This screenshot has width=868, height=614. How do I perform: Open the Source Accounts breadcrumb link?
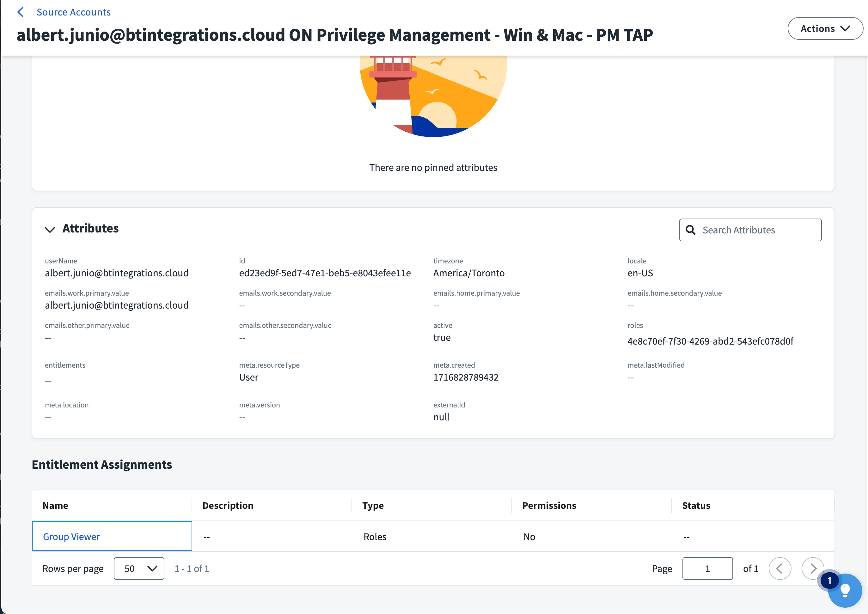click(73, 12)
